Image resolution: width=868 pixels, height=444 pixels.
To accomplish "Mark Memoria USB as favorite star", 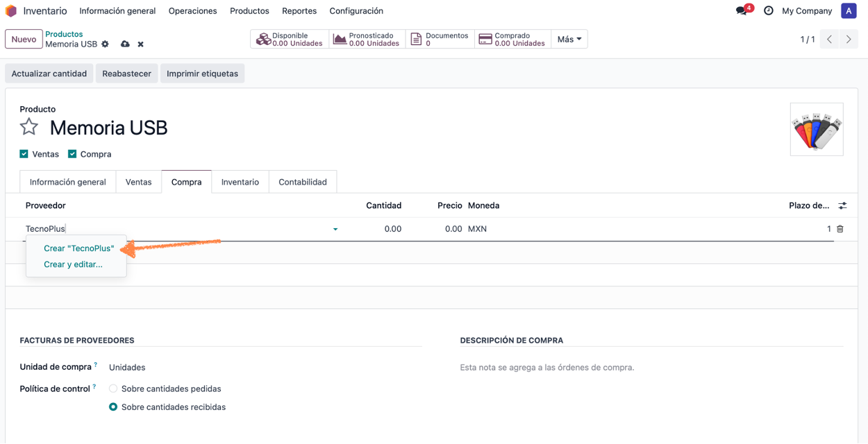I will [29, 127].
